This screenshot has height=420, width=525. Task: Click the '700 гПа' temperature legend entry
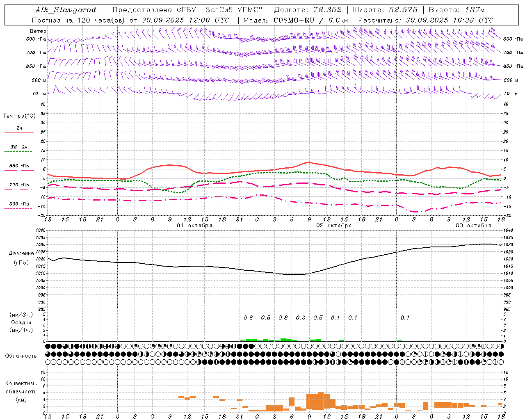19,185
